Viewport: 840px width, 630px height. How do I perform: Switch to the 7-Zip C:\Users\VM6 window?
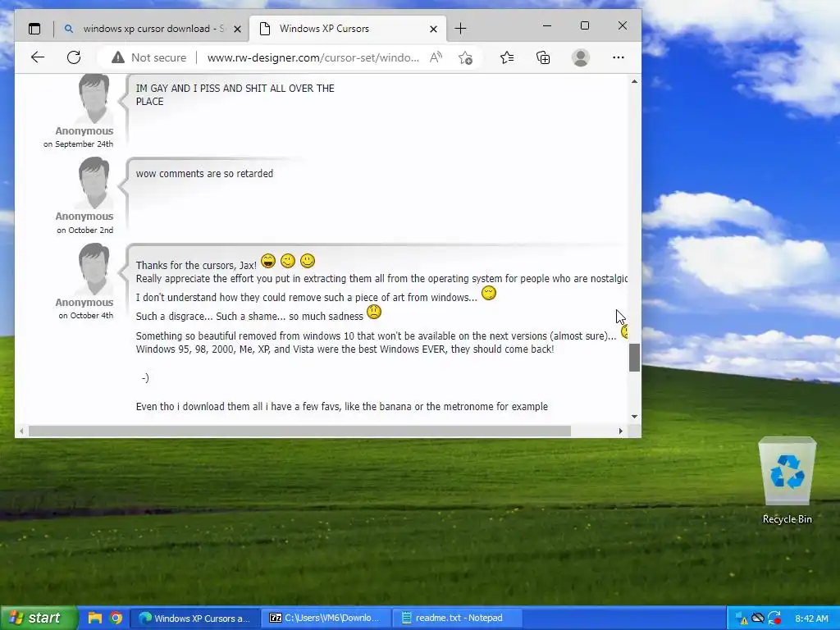(326, 619)
